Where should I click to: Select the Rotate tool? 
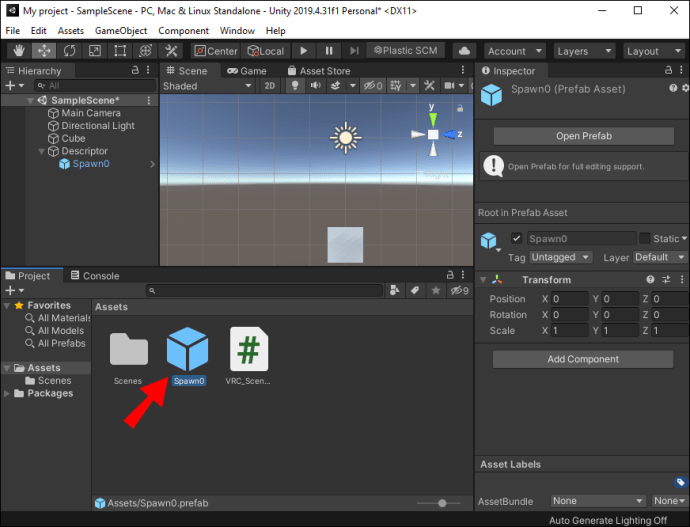pyautogui.click(x=70, y=51)
